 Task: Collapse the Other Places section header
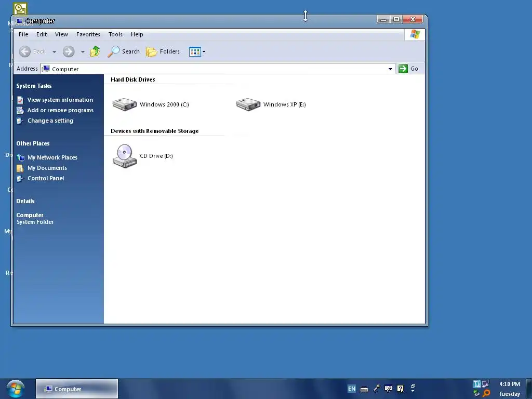click(33, 143)
